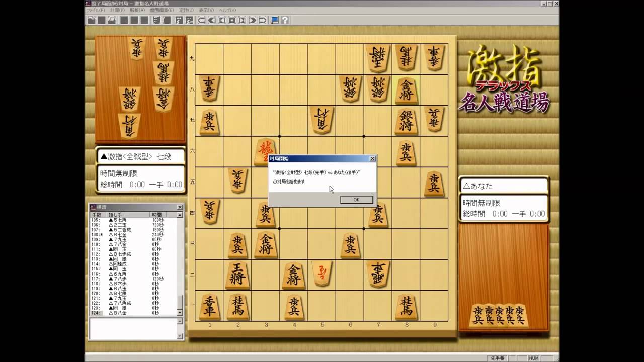
Task: Click the jump-to-first-move double arrow icon
Action: 201,20
